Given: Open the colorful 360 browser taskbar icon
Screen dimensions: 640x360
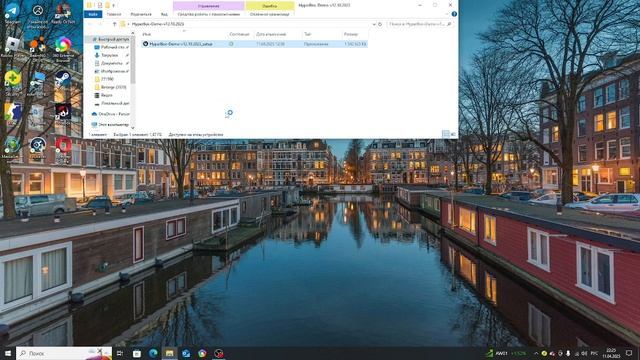Looking at the screenshot, I should click(202, 353).
